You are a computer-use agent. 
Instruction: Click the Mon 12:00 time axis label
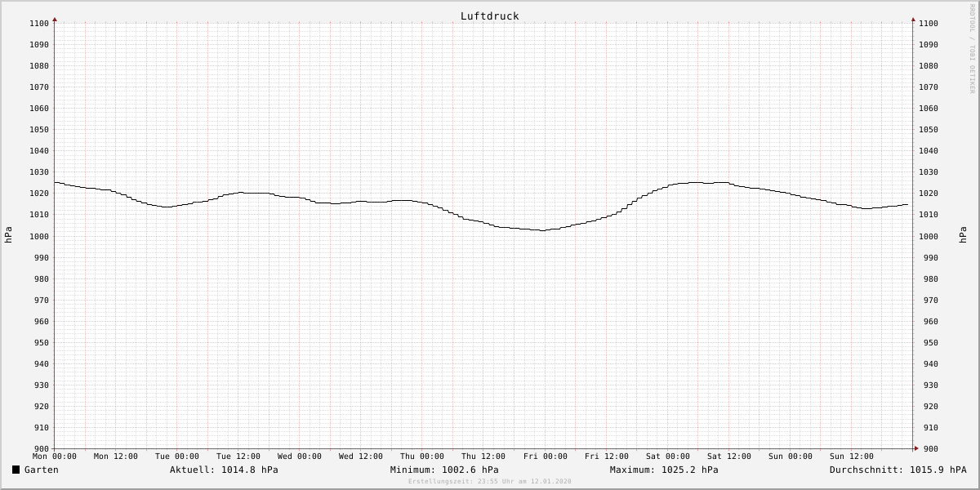116,457
